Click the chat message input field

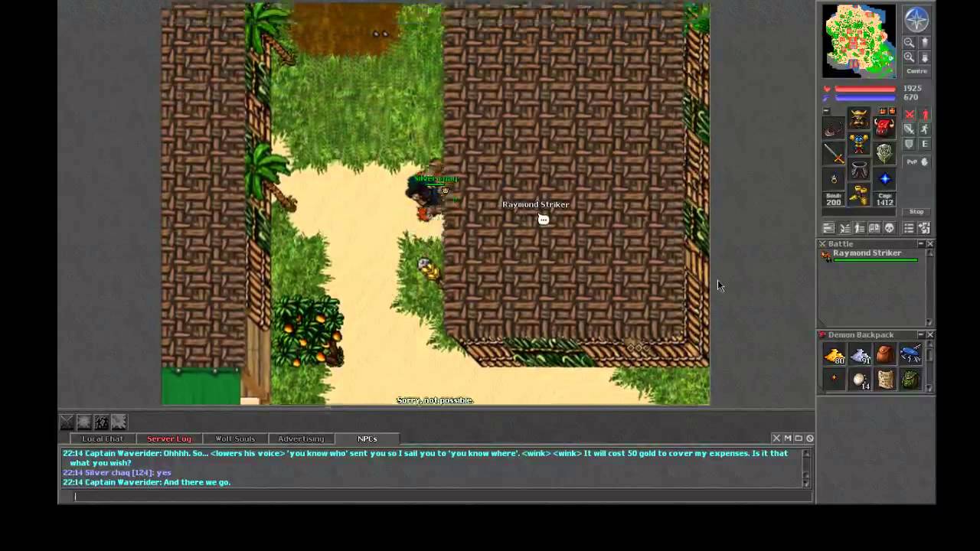pyautogui.click(x=436, y=496)
